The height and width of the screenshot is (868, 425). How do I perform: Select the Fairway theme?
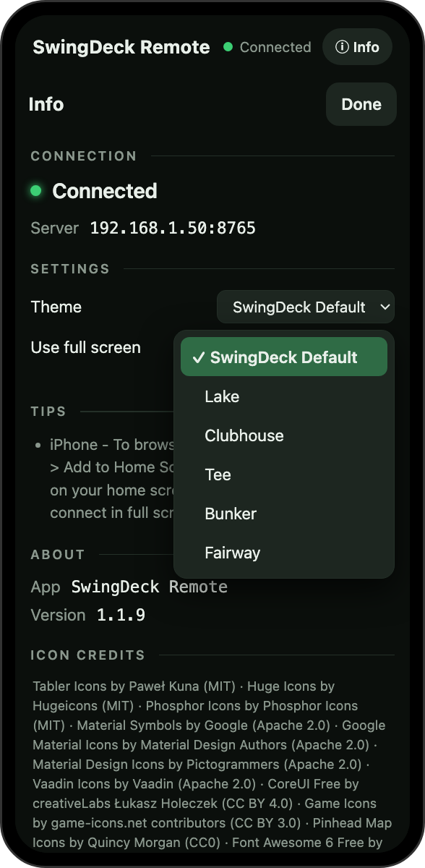tap(284, 553)
